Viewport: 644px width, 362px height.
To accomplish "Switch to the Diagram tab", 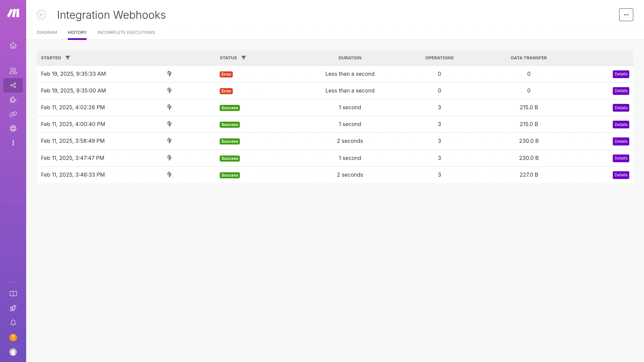I will [47, 33].
